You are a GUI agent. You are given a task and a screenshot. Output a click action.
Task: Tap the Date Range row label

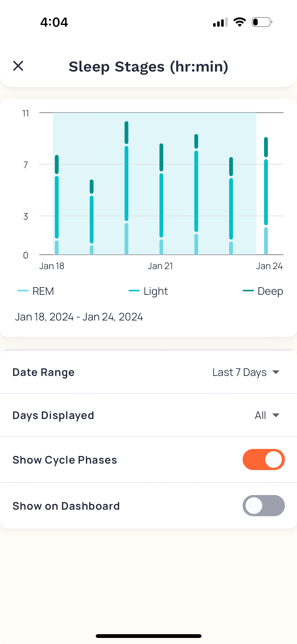coord(44,372)
